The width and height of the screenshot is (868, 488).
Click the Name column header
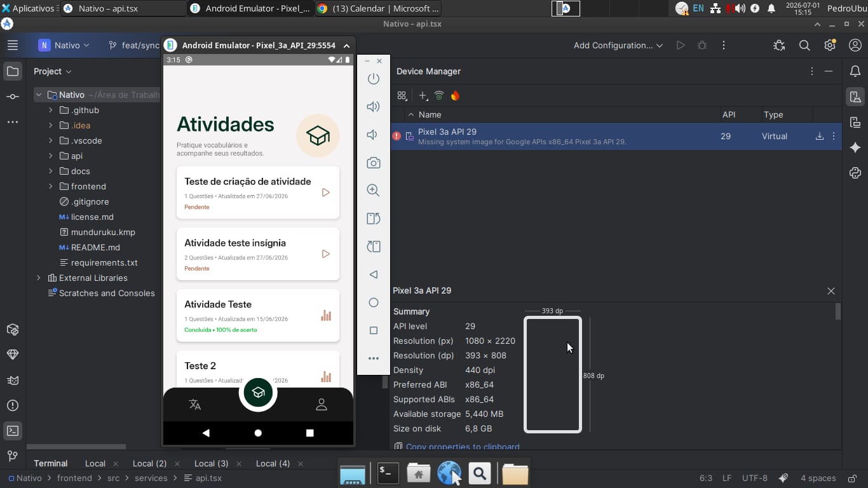pos(430,114)
